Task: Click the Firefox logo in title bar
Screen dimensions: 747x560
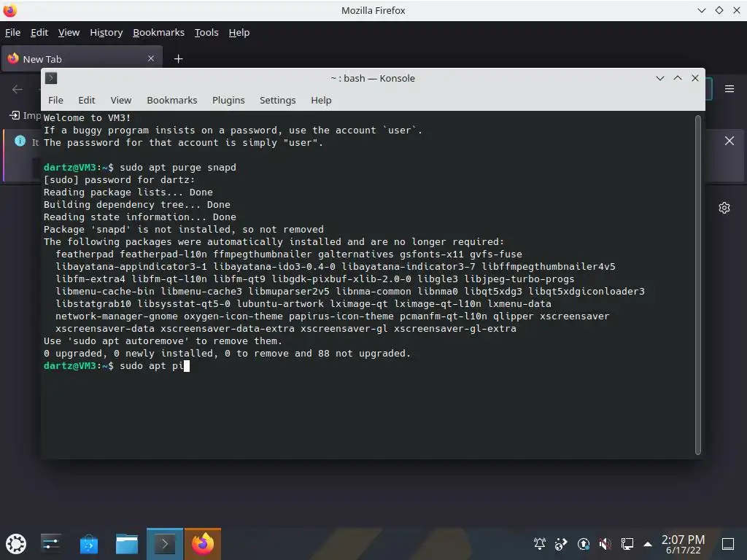Action: click(10, 10)
